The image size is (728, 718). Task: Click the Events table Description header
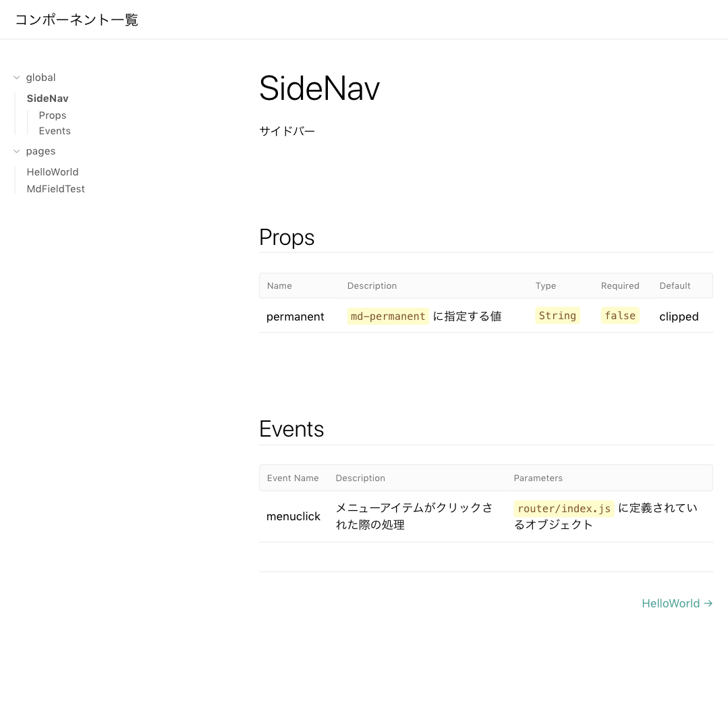(x=360, y=478)
